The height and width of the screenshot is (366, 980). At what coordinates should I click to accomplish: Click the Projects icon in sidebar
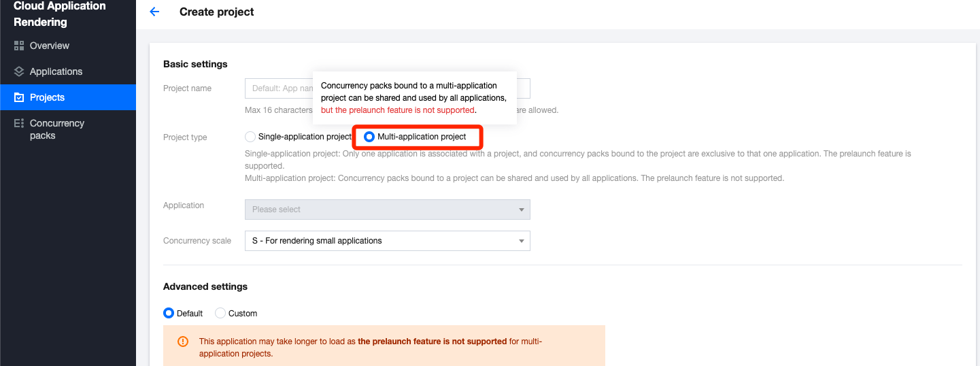click(x=19, y=97)
